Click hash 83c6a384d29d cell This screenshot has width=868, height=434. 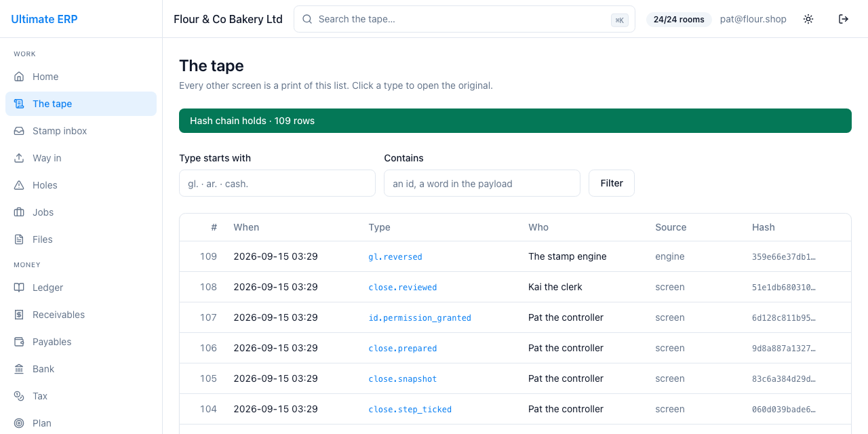(784, 379)
